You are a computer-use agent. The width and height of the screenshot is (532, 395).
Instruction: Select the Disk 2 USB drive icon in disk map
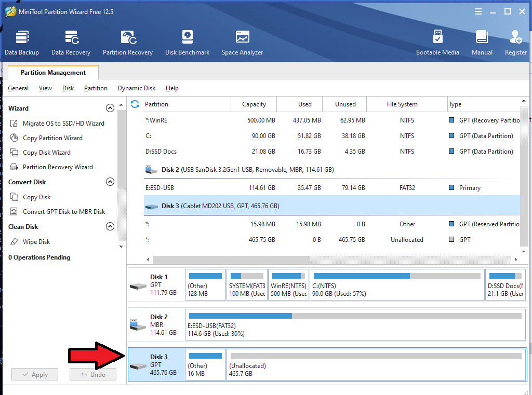click(x=138, y=325)
